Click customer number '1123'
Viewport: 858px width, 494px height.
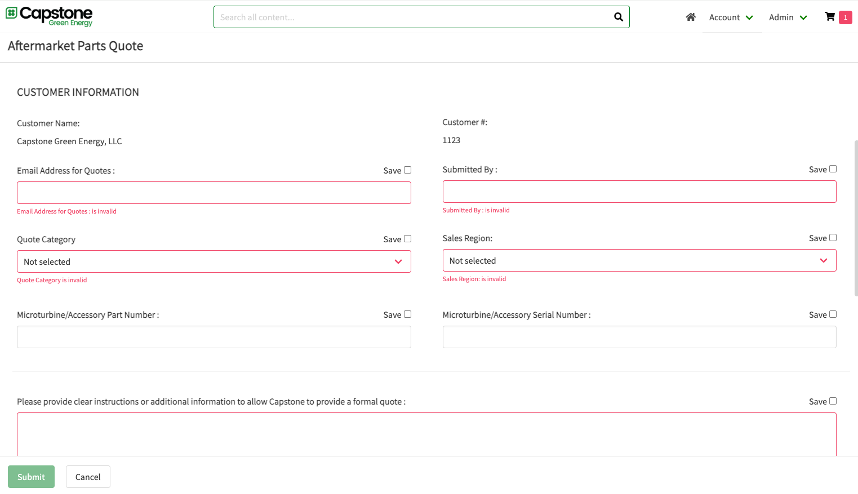[451, 140]
